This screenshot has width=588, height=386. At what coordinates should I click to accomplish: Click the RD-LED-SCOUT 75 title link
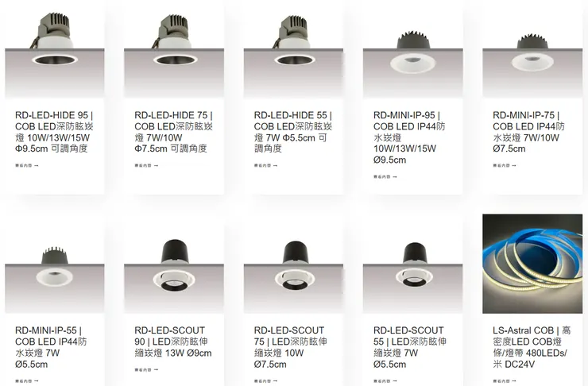pos(290,347)
